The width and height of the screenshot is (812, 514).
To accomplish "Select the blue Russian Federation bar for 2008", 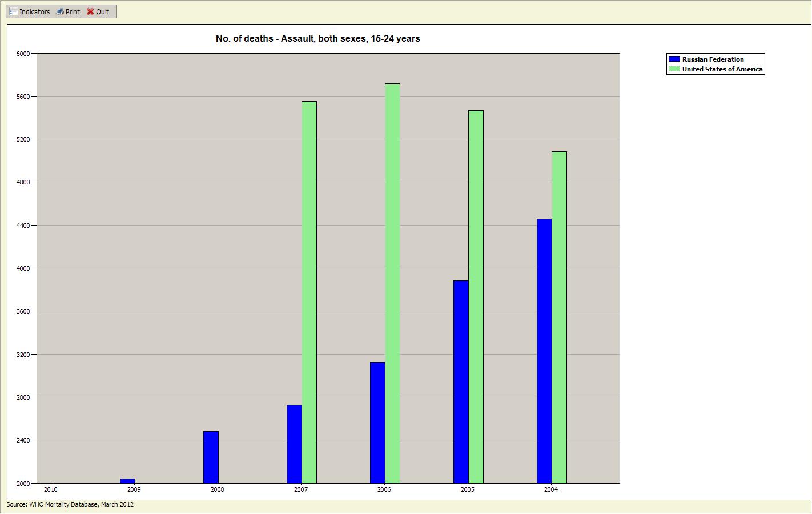I will click(211, 457).
